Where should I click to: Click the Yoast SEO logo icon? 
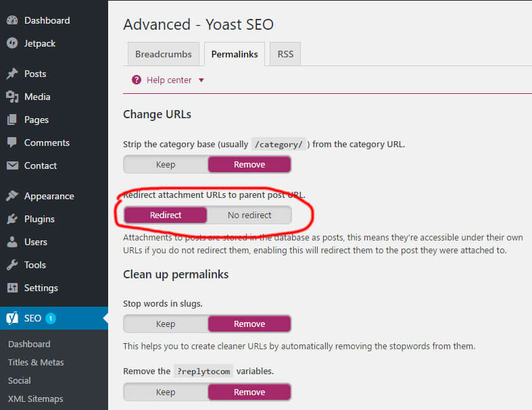pos(12,318)
